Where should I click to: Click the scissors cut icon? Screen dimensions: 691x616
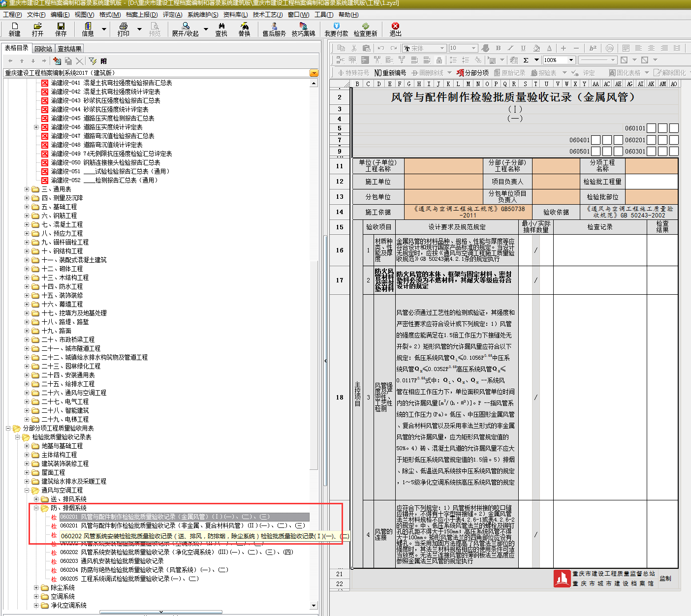354,48
